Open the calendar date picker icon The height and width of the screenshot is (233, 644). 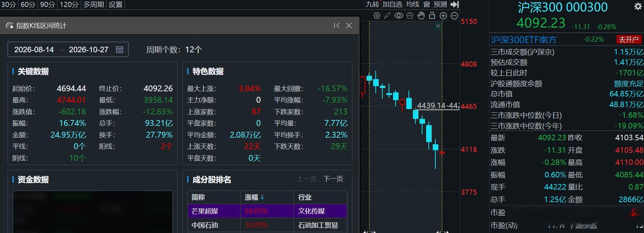coord(120,50)
